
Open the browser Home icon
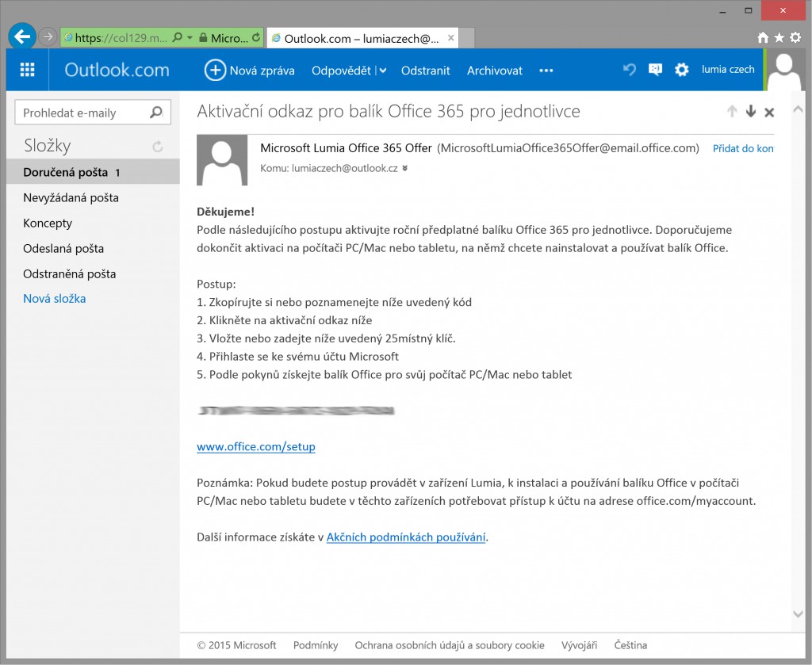click(x=762, y=37)
